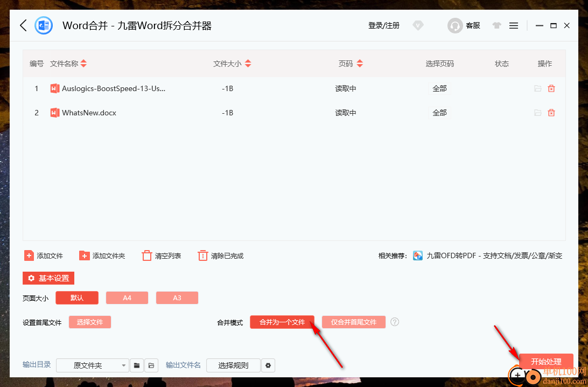The height and width of the screenshot is (387, 588).
Task: Click the 选择页码 column header
Action: 439,64
